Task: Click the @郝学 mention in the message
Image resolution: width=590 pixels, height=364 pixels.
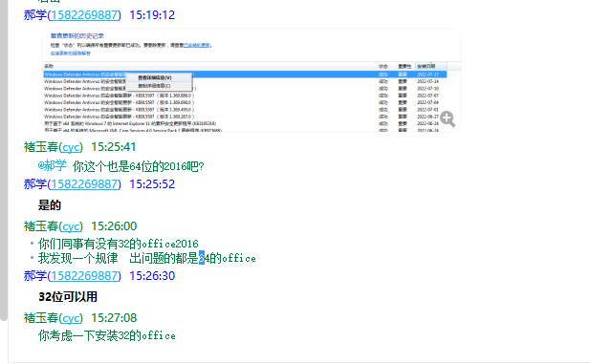Action: click(52, 166)
